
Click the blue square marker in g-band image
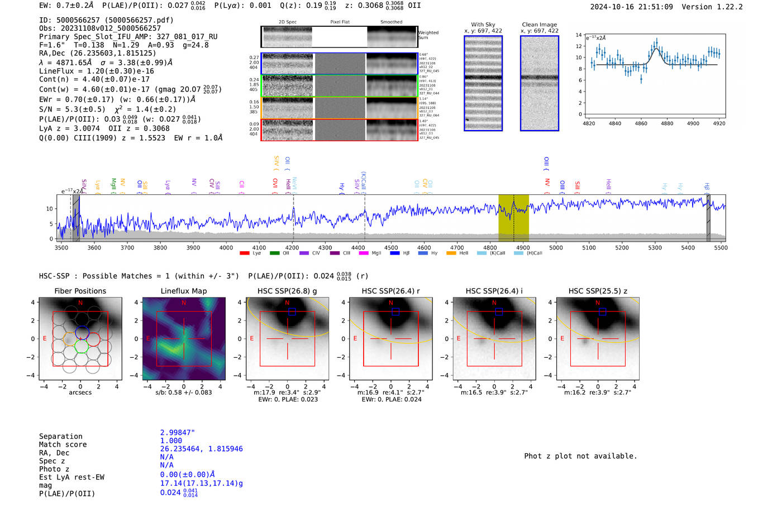(292, 311)
